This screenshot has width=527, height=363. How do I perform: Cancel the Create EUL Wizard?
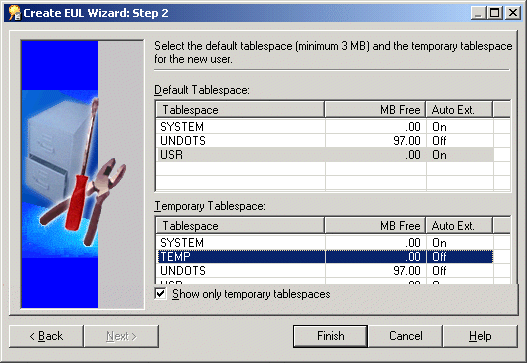[x=406, y=336]
